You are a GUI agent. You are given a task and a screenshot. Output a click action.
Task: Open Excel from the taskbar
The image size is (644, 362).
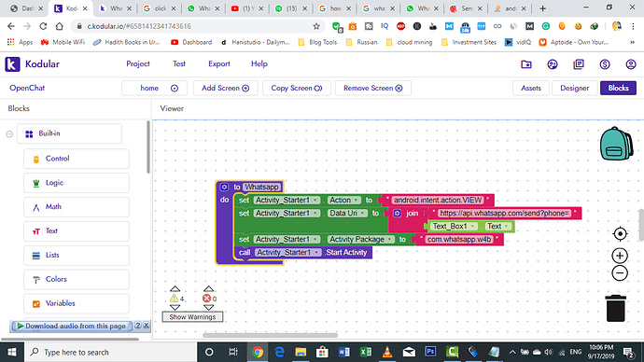point(365,352)
